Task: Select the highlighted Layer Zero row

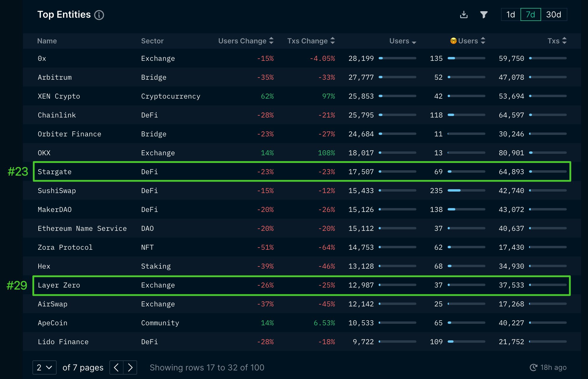Action: pos(206,285)
